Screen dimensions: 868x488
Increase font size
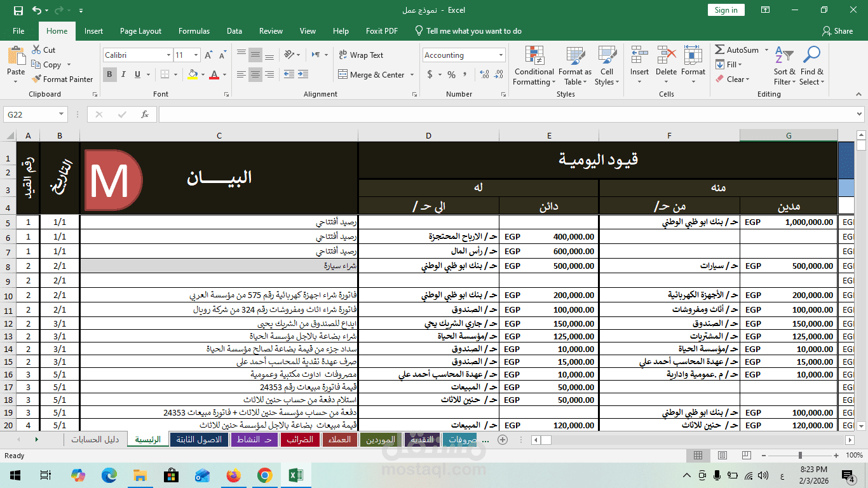click(x=209, y=55)
